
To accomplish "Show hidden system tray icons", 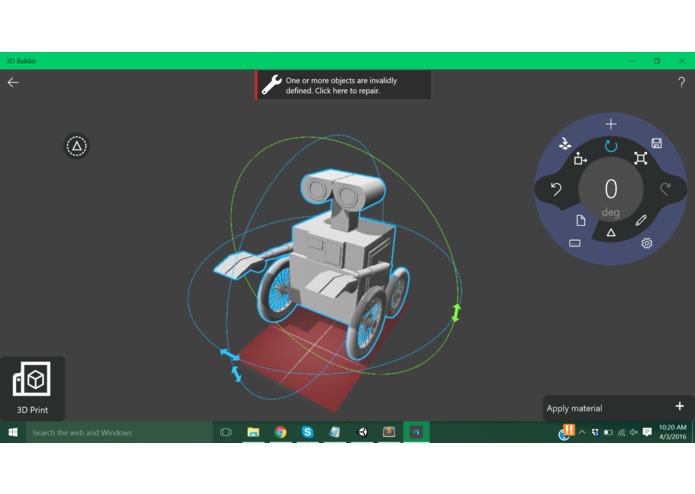I will 582,432.
